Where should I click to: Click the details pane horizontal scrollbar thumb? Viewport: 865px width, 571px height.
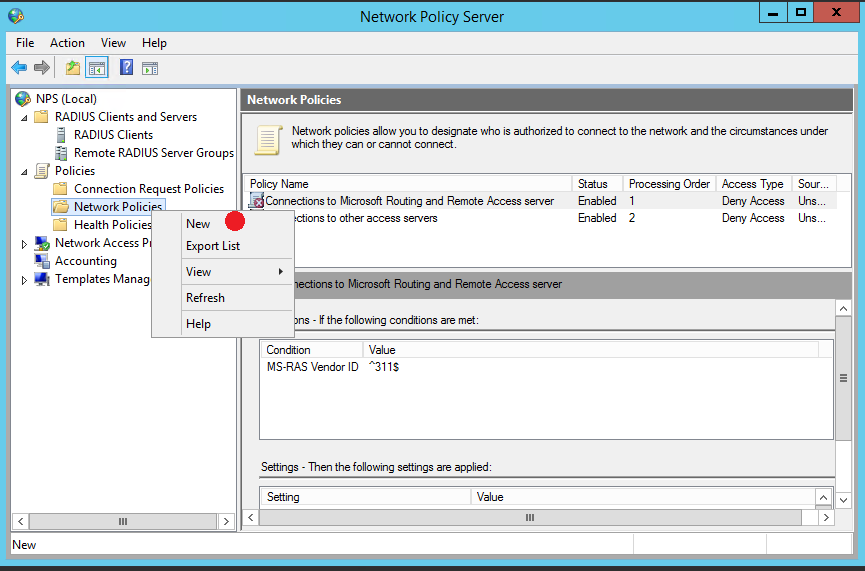coord(530,517)
